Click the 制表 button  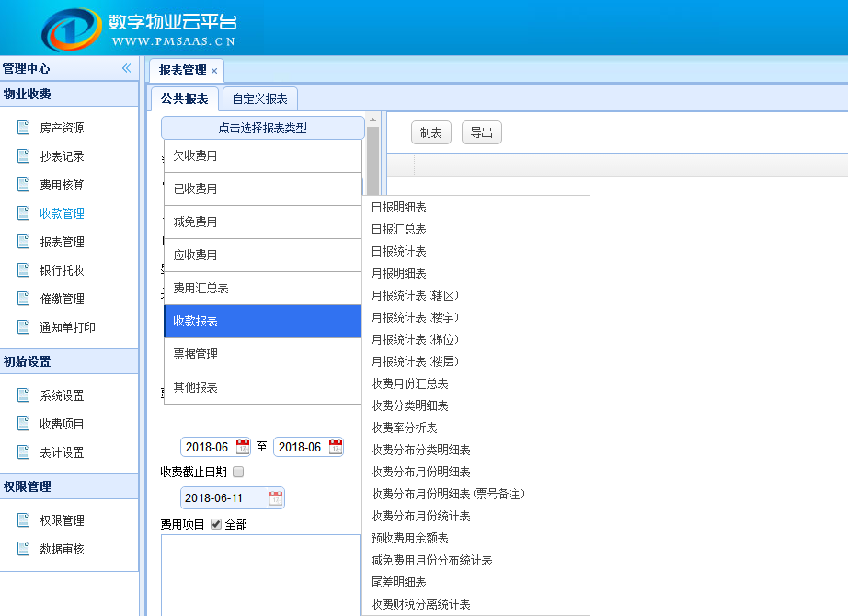[430, 132]
